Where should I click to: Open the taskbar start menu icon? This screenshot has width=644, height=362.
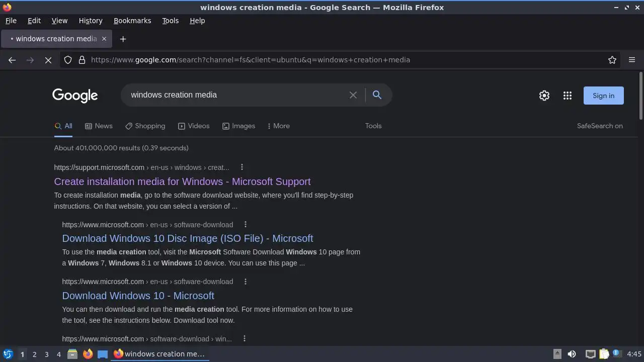[8, 354]
